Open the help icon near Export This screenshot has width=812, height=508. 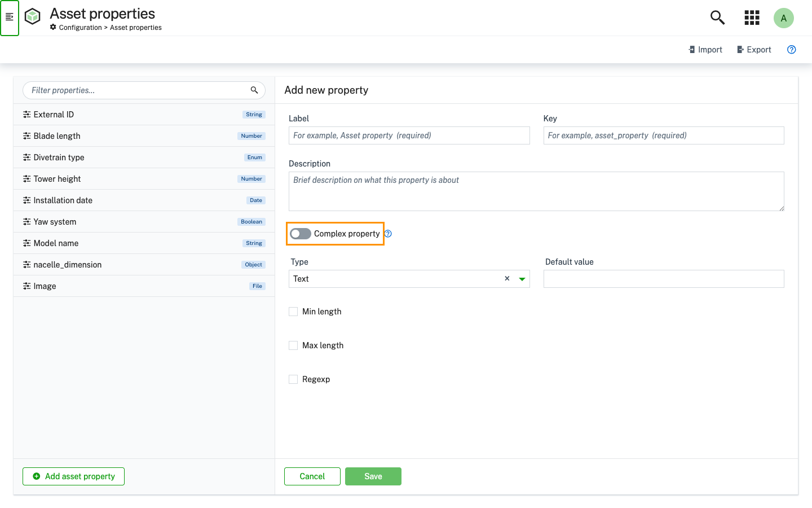point(791,50)
